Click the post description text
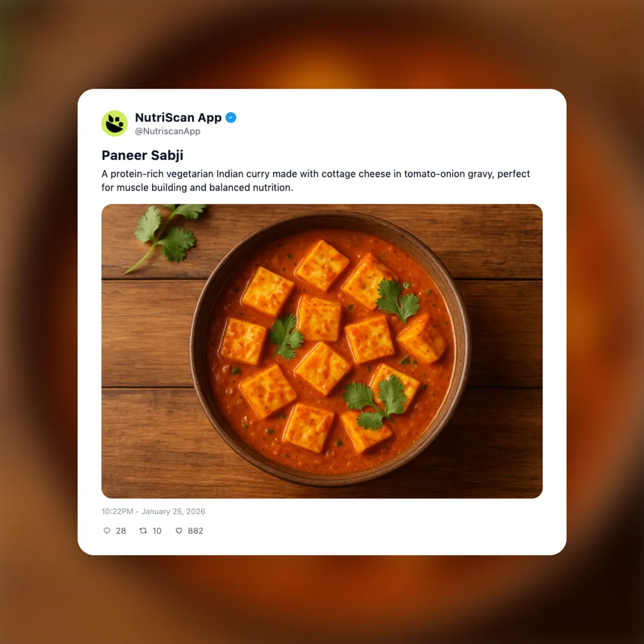This screenshot has height=644, width=644. (x=315, y=180)
